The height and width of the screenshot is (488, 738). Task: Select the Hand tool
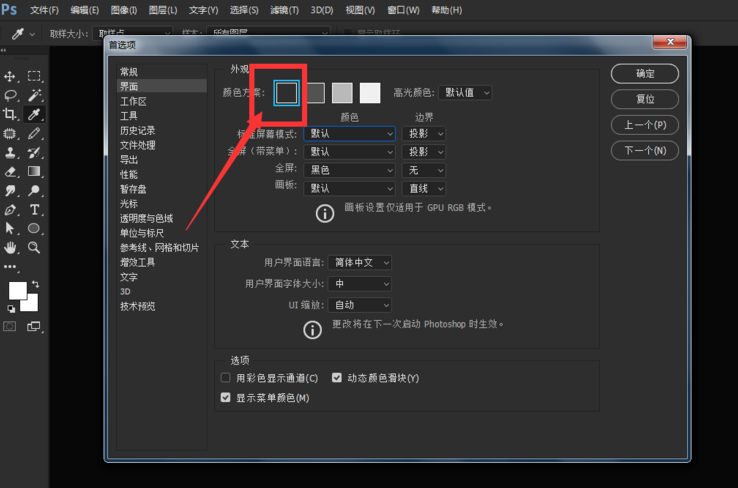10,248
